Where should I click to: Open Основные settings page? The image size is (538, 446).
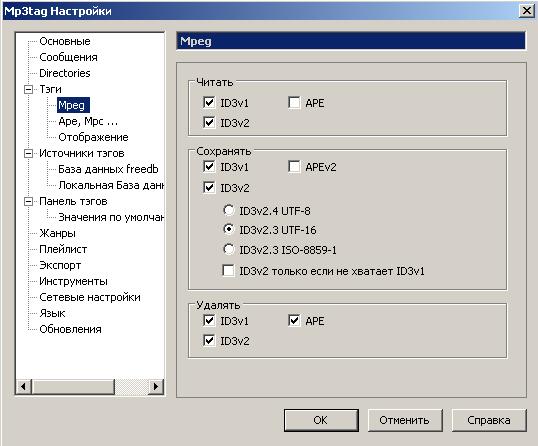(65, 41)
